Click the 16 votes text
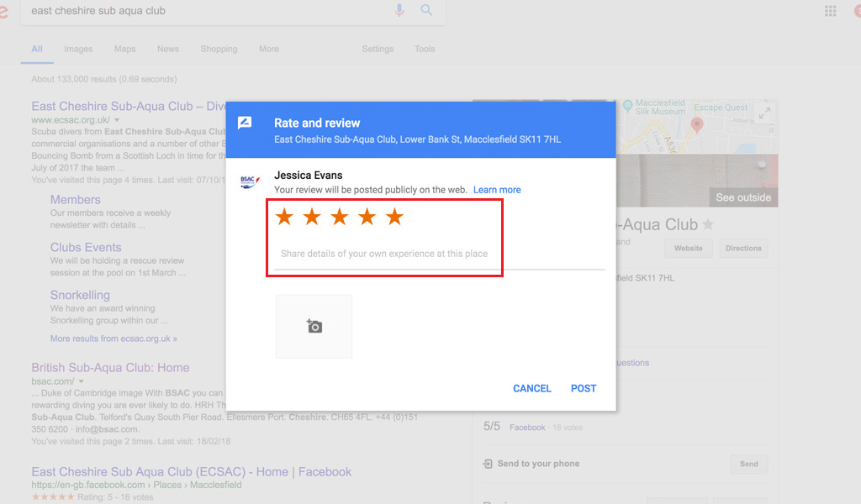 tap(568, 428)
